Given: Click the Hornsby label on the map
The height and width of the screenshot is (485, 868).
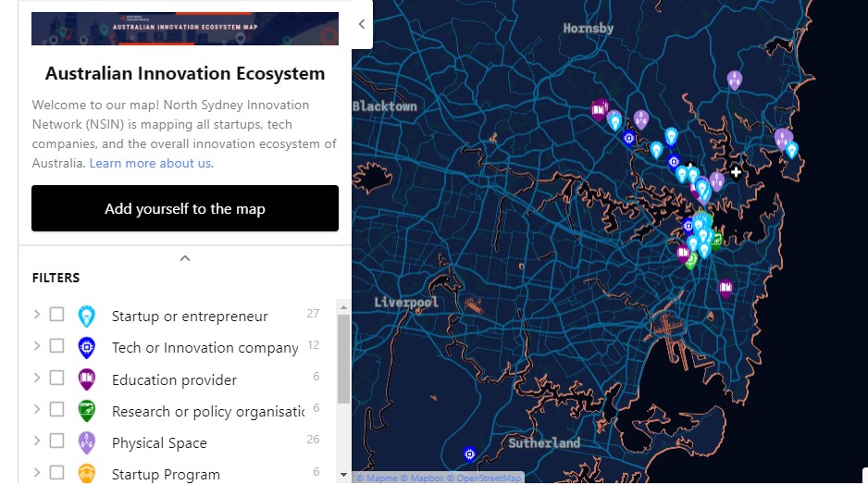Looking at the screenshot, I should click(589, 29).
